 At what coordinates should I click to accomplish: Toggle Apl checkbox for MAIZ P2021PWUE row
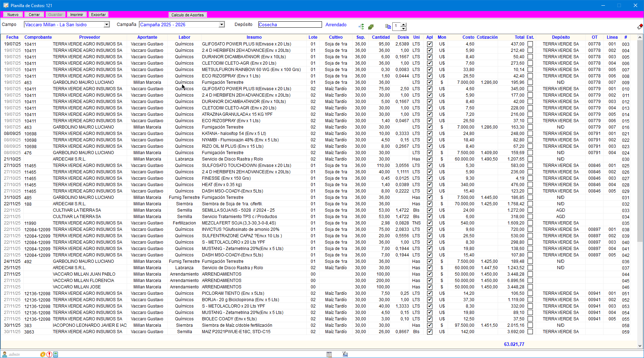(430, 332)
